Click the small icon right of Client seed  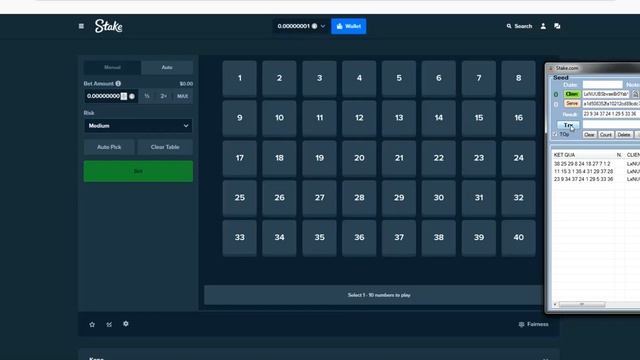636,94
